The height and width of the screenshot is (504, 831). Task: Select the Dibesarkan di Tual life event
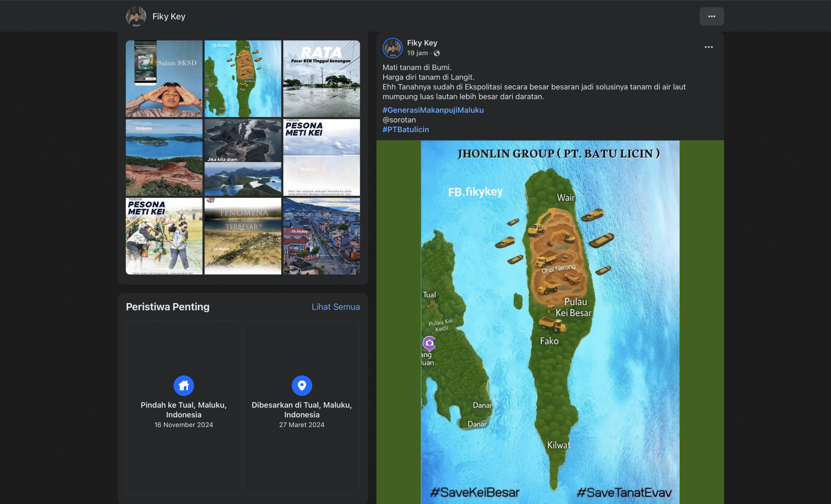(x=302, y=409)
